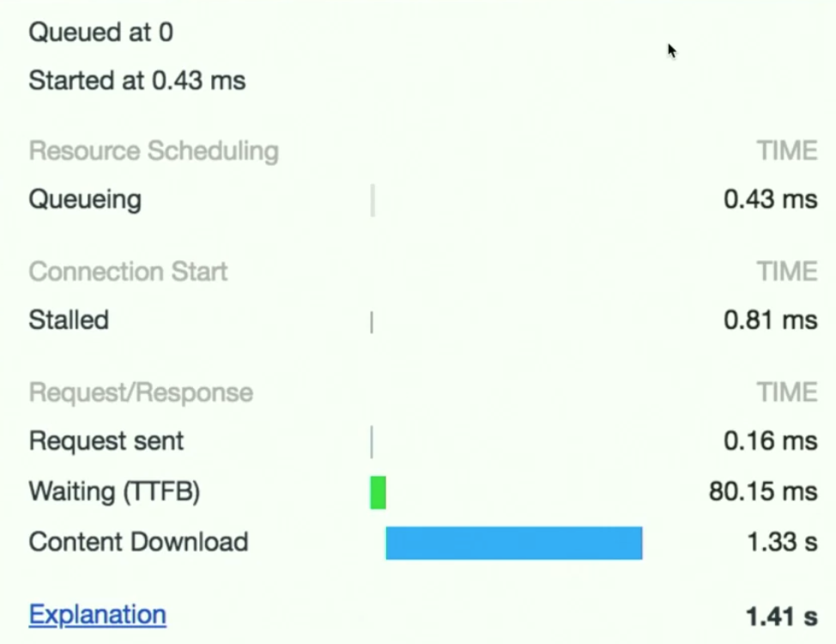Select the Request sent bar marker
Viewport: 836px width, 644px height.
[x=372, y=442]
